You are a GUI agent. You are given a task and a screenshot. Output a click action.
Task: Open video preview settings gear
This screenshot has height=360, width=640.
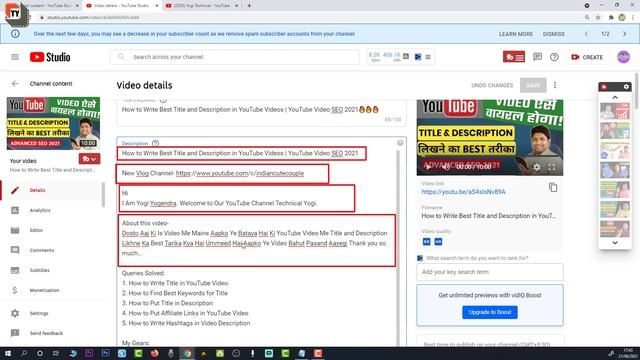pyautogui.click(x=537, y=167)
